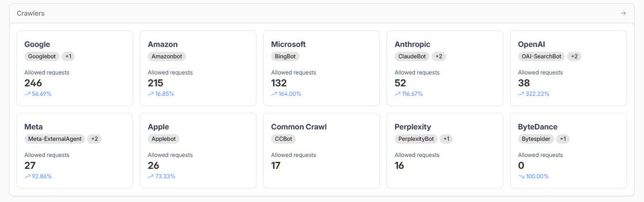644x202 pixels.
Task: Expand OpenAI's +2 additional bots badge
Action: (574, 56)
